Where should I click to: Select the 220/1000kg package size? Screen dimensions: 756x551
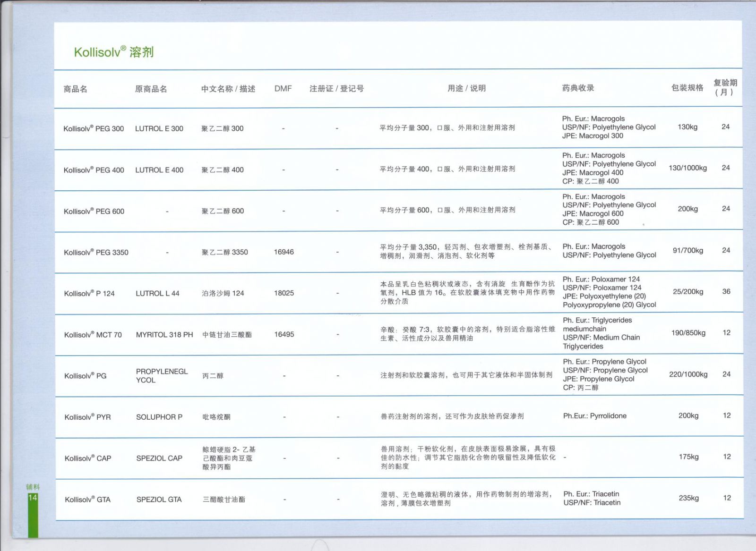pos(688,374)
